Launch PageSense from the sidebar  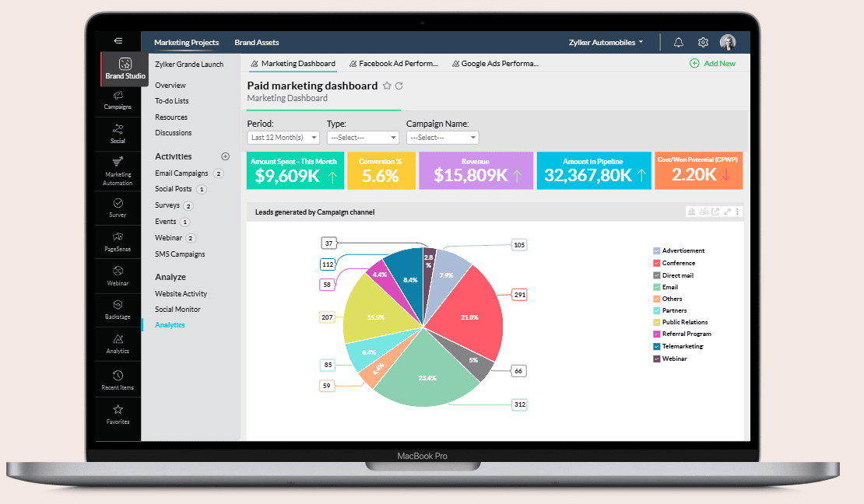point(118,242)
